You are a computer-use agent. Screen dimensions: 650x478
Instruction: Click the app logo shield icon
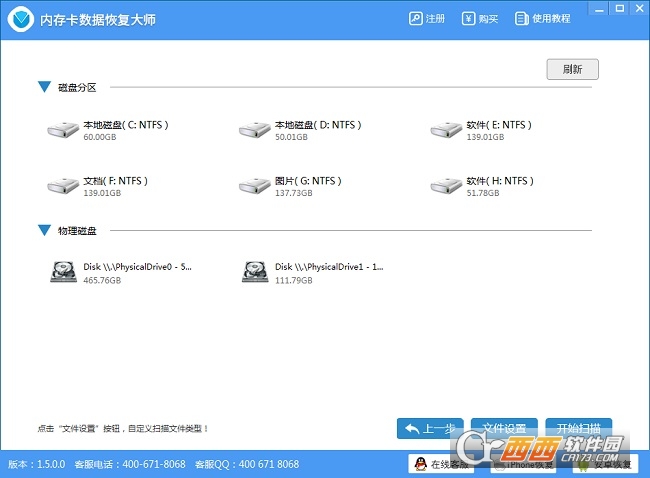(x=21, y=19)
